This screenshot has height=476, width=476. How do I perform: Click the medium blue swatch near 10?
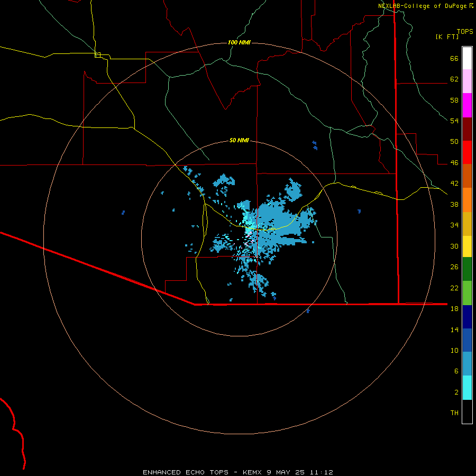tap(467, 340)
